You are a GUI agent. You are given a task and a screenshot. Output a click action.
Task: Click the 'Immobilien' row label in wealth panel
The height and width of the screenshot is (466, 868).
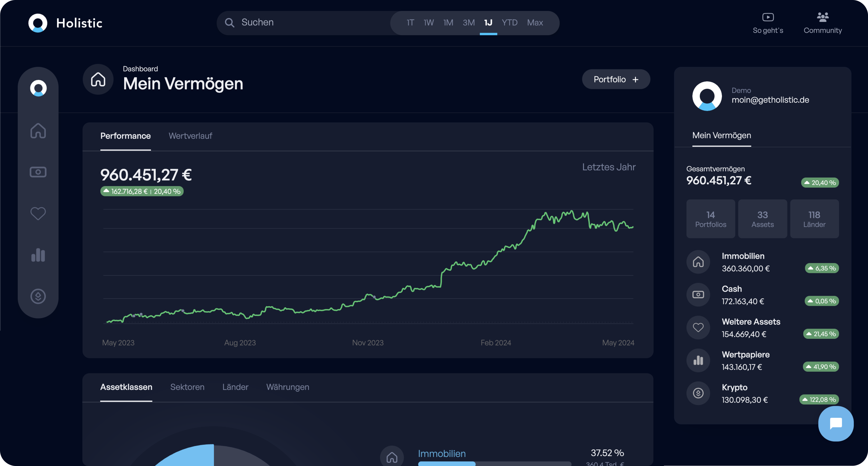[x=743, y=256]
